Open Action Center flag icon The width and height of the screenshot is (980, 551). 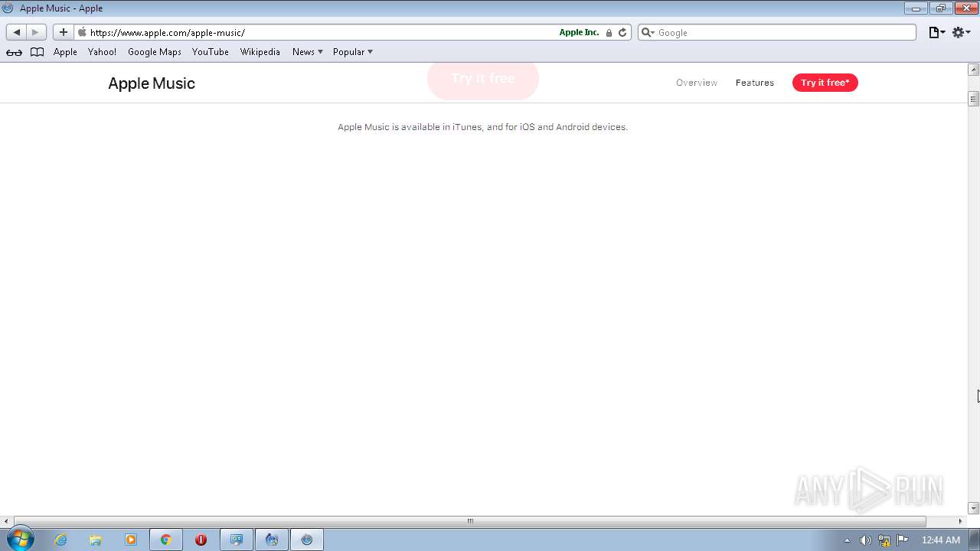[x=903, y=540]
